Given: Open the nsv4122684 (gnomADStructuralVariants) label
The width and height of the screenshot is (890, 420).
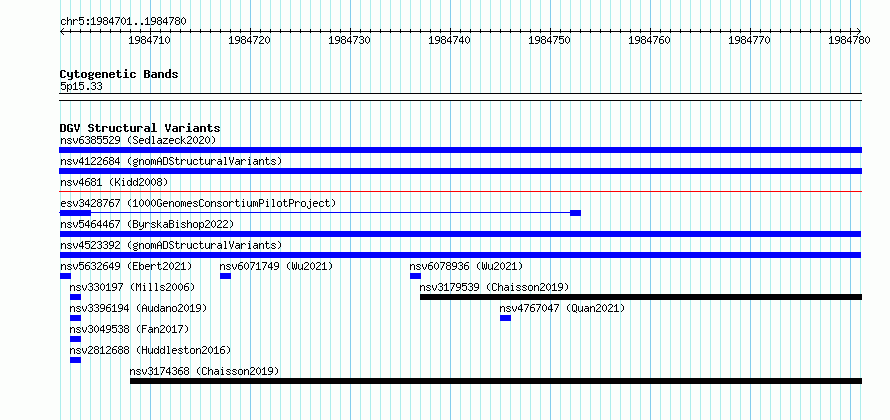Looking at the screenshot, I should pyautogui.click(x=171, y=161).
